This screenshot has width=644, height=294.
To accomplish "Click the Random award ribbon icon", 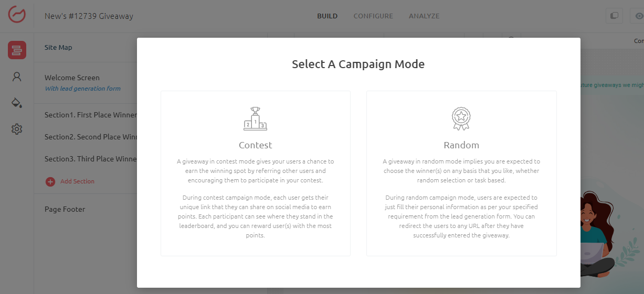I will (x=461, y=118).
